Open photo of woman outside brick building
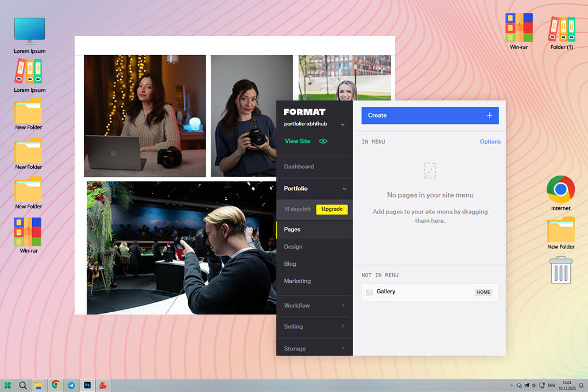588x392 pixels. 345,77
